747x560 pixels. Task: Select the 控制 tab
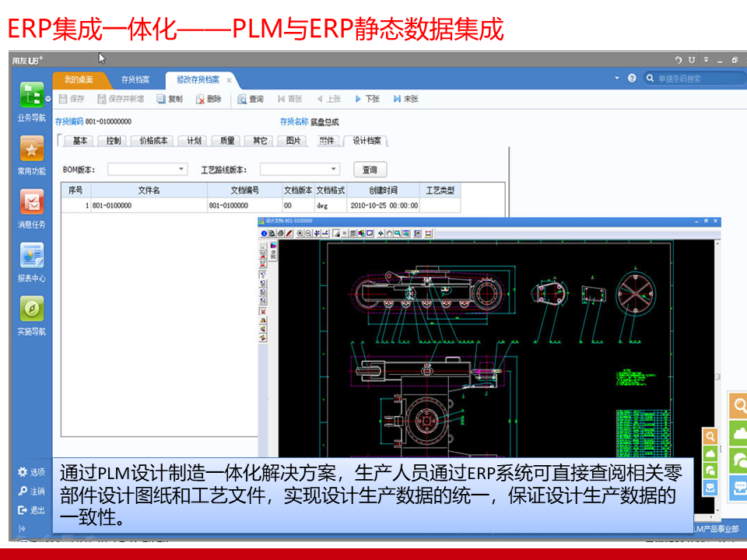[x=113, y=141]
